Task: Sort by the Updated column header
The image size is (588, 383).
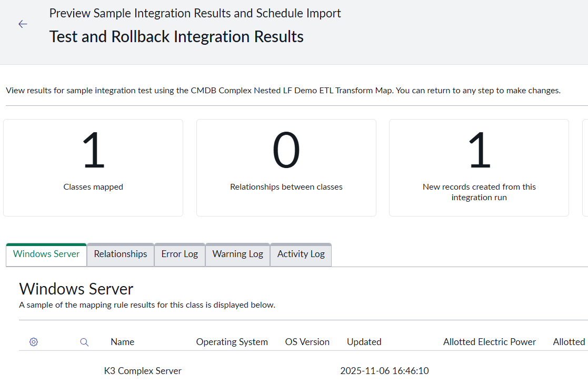Action: pyautogui.click(x=364, y=342)
